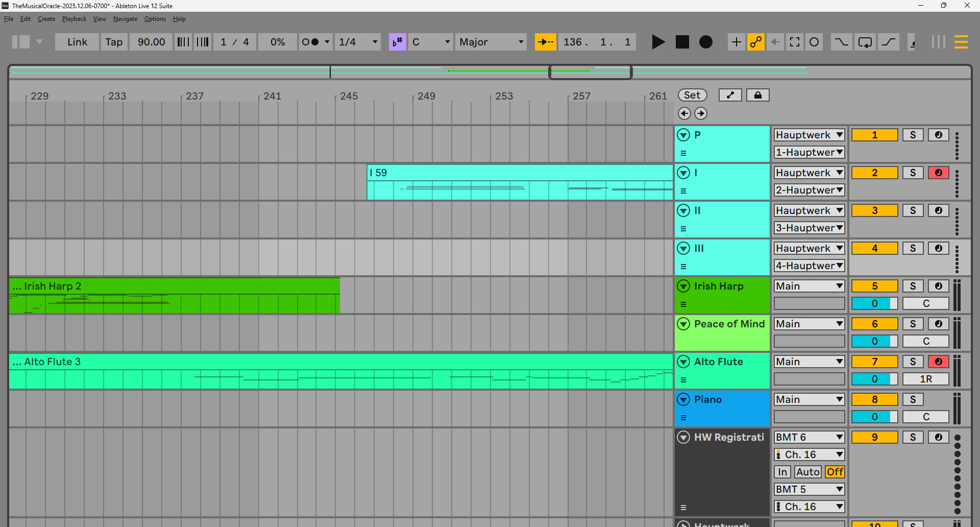Select Off monitoring on HW Registrati
The height and width of the screenshot is (527, 980).
[x=835, y=472]
